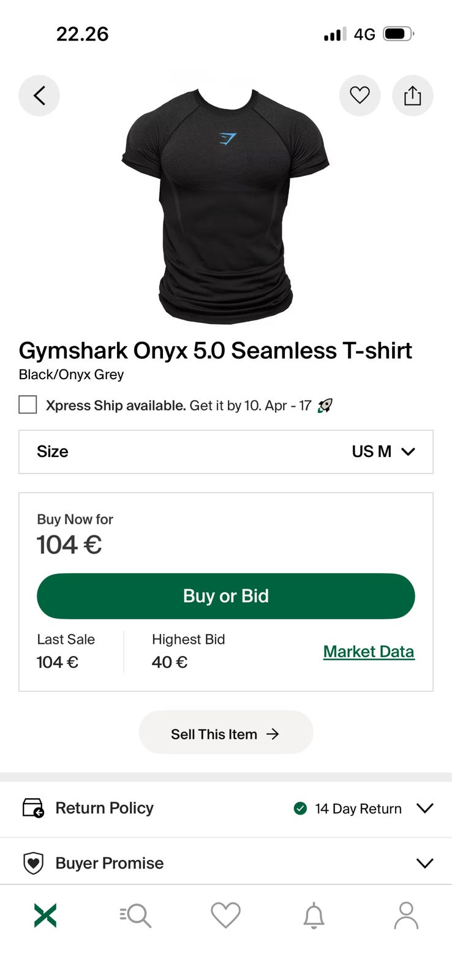452x980 pixels.
Task: Tap the green 14 Day Return checkmark
Action: (x=300, y=809)
